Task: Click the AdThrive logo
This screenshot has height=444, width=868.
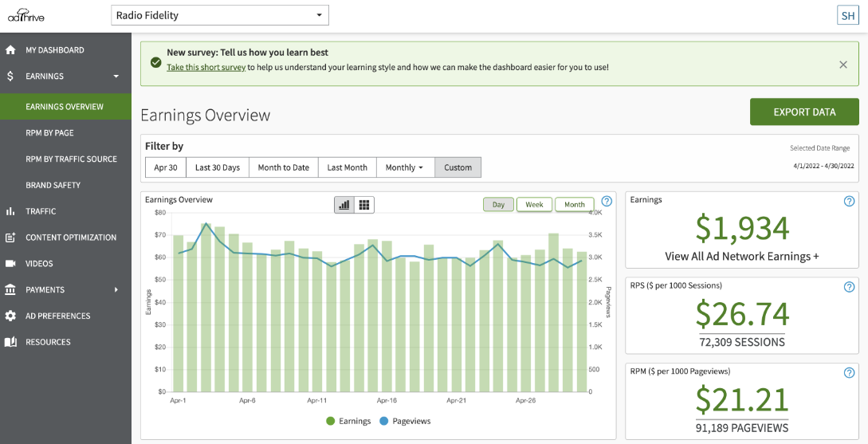Action: 26,15
